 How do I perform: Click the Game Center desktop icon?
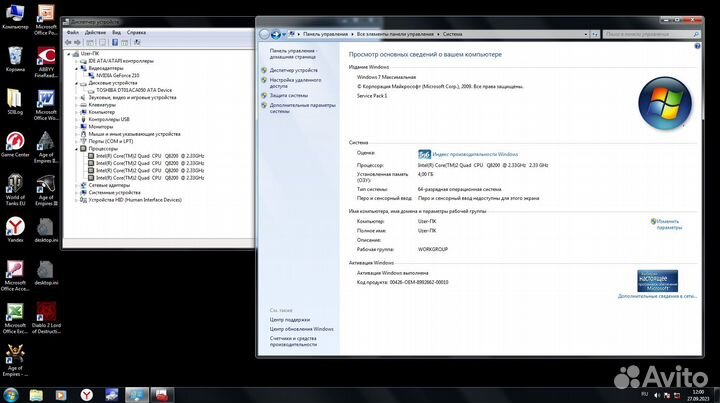[15, 140]
